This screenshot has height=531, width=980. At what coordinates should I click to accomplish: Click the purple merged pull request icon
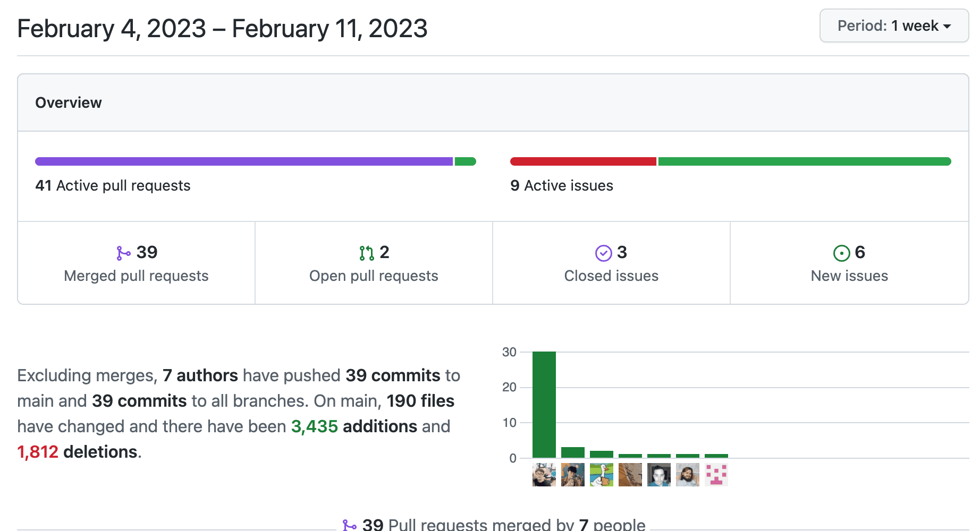[x=123, y=253]
